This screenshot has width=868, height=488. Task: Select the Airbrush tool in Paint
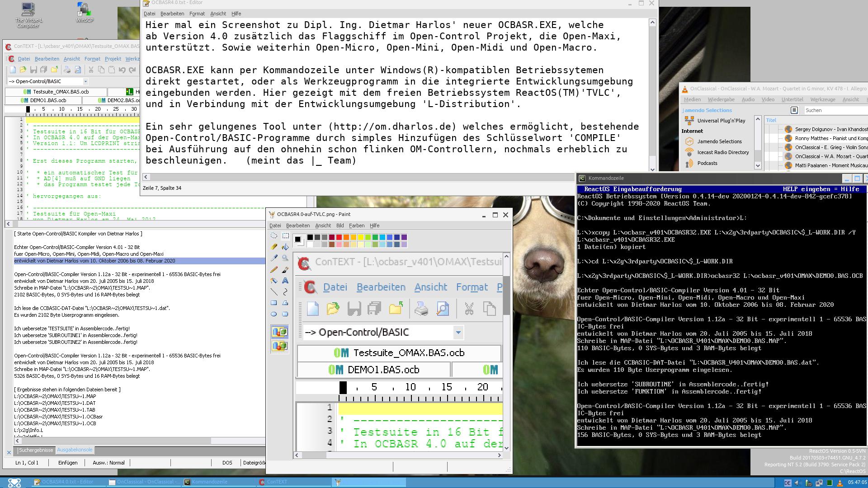(274, 281)
